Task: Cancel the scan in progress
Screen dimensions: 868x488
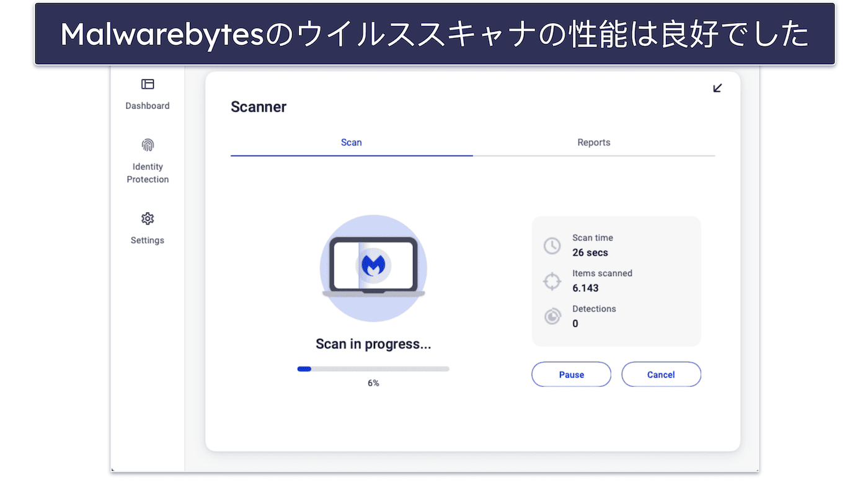Action: coord(661,375)
